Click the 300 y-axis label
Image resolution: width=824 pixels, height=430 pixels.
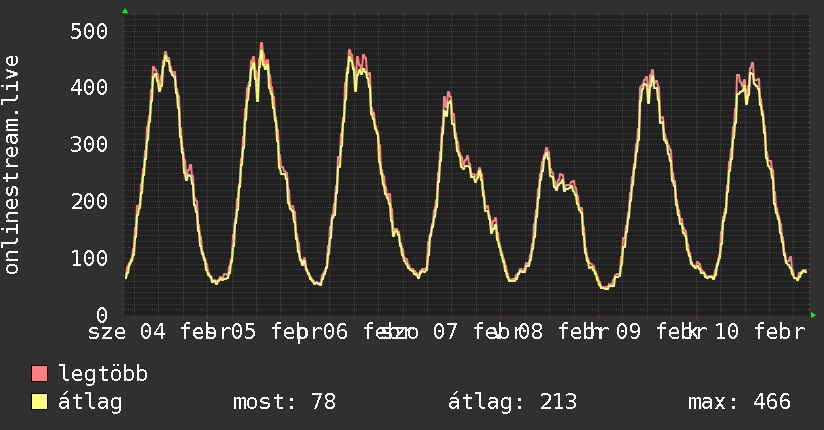pyautogui.click(x=89, y=144)
